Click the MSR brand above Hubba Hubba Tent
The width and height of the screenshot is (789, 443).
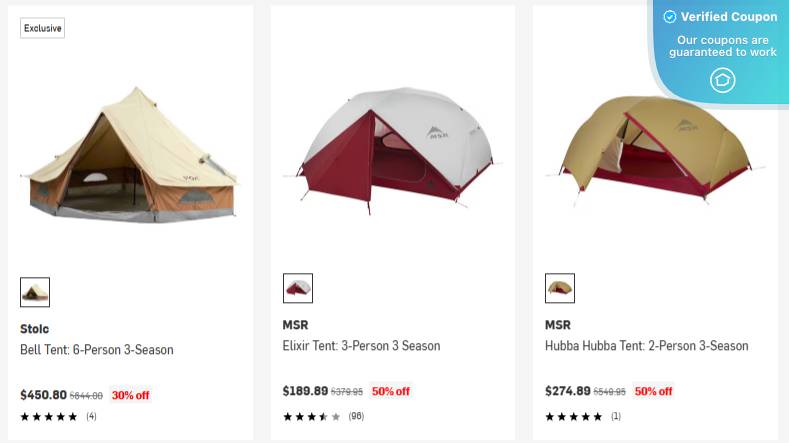click(558, 325)
